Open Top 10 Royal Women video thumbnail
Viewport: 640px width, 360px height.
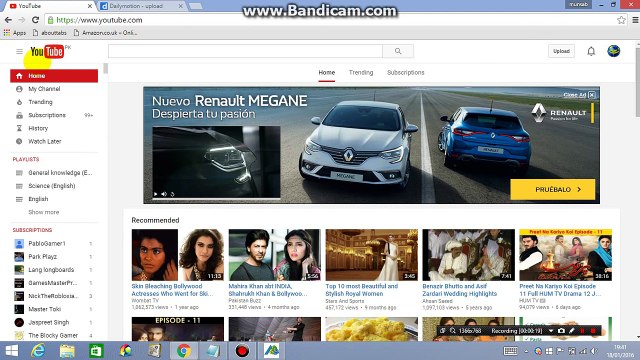tap(371, 255)
